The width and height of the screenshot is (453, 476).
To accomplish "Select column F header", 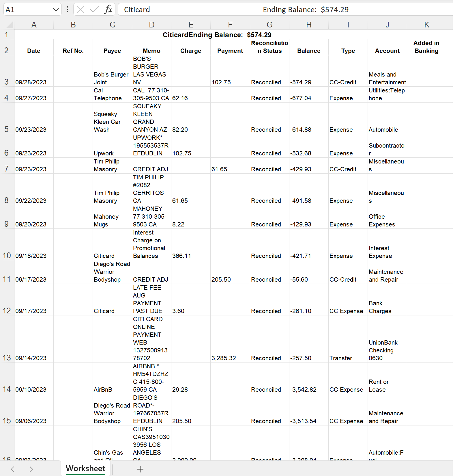I will tap(230, 25).
